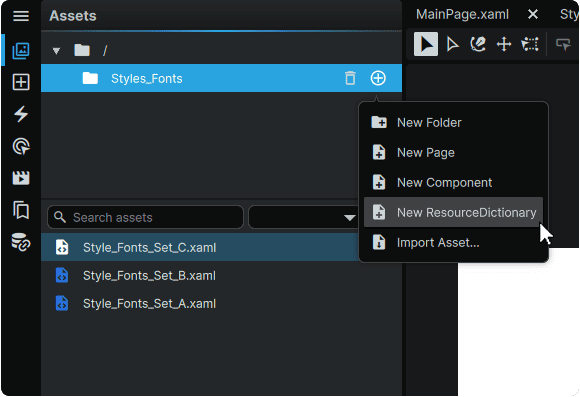
Task: Choose New Component from the menu
Action: tap(453, 182)
